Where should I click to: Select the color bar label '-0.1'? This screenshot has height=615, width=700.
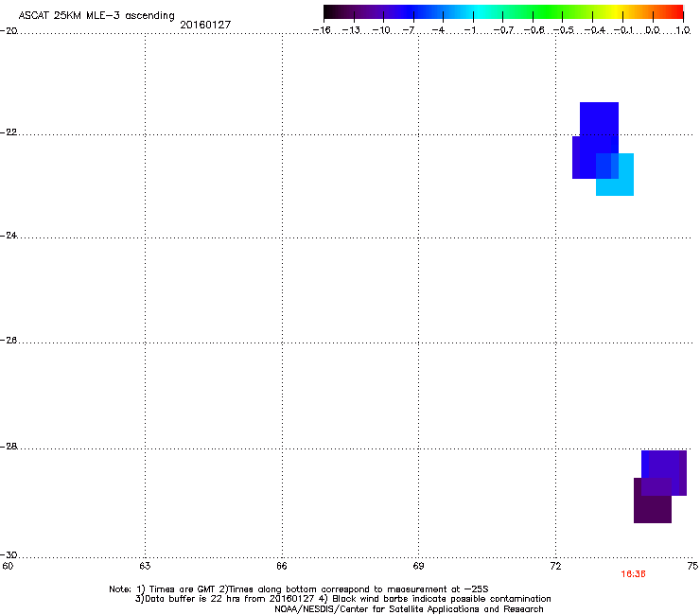click(623, 30)
